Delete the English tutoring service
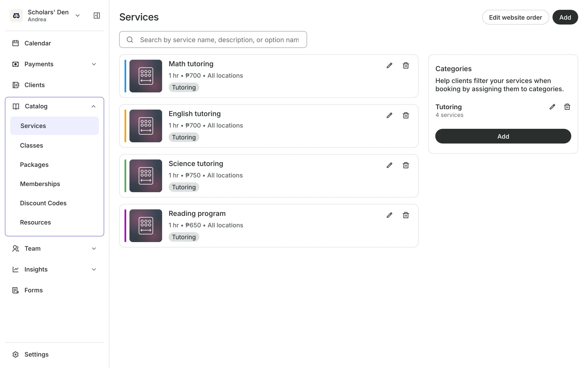 (406, 115)
